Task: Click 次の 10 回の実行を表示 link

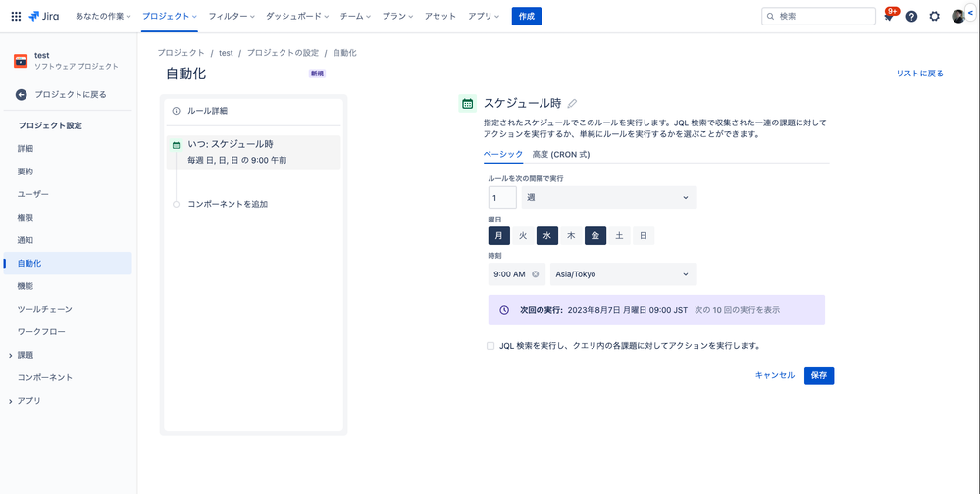Action: pos(737,310)
